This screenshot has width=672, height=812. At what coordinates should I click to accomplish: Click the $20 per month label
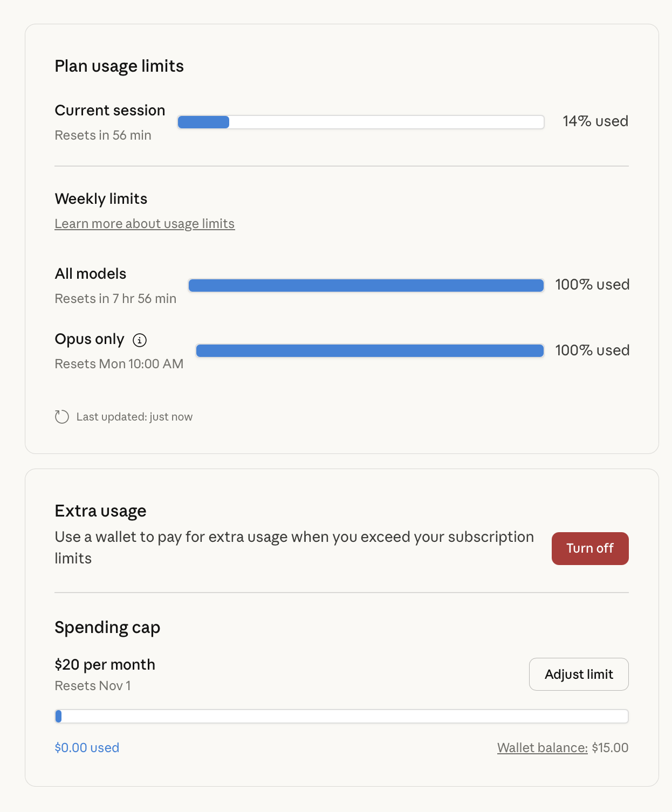point(105,665)
